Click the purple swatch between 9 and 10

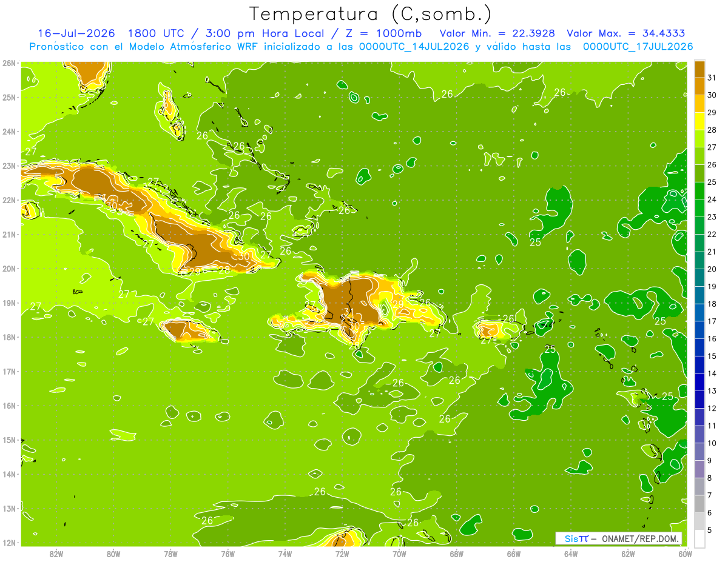tap(699, 452)
